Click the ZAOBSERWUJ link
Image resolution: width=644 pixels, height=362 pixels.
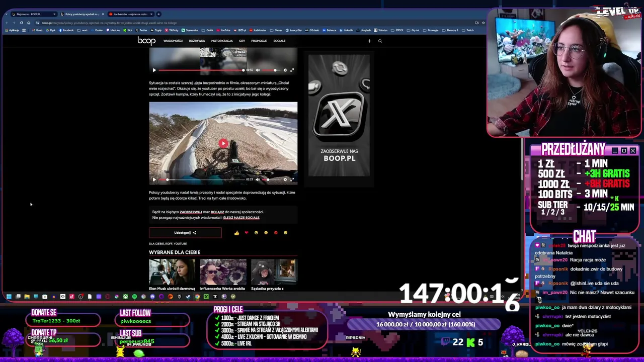pyautogui.click(x=191, y=212)
